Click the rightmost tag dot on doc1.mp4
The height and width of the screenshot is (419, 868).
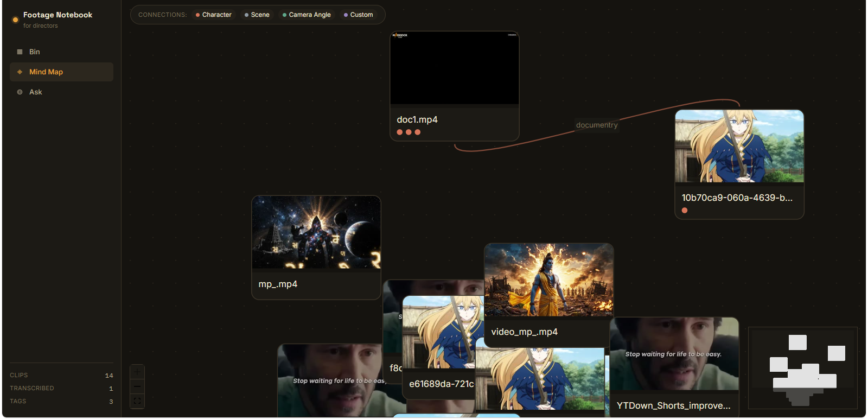(x=417, y=132)
